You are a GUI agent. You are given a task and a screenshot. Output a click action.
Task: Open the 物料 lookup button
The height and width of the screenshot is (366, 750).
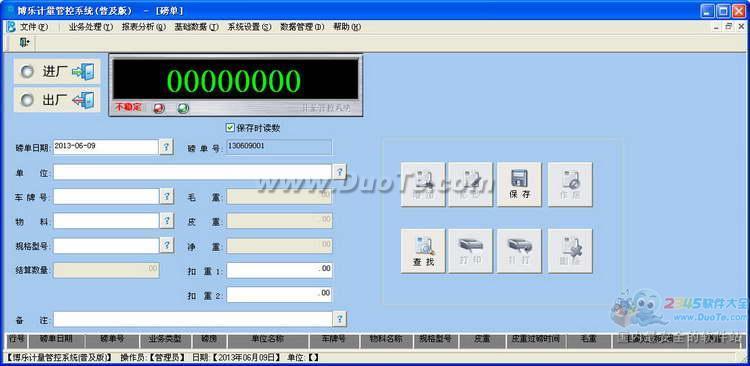[x=166, y=220]
